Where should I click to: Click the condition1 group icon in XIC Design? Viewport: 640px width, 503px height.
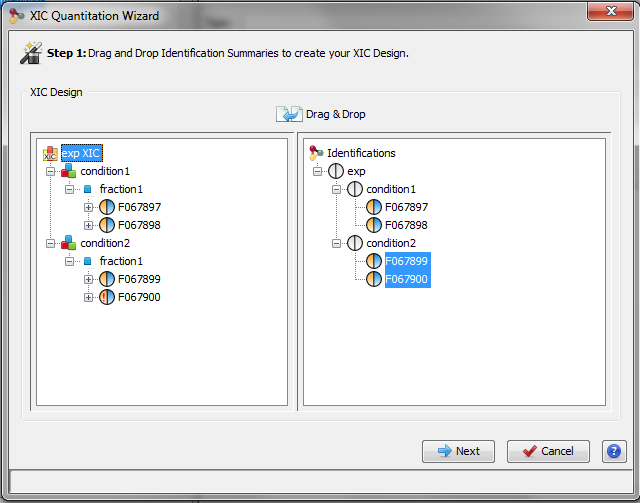point(68,171)
